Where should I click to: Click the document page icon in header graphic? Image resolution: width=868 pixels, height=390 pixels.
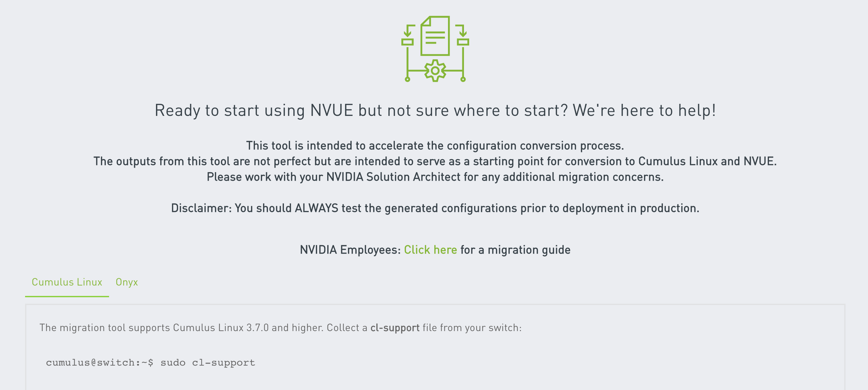point(435,36)
